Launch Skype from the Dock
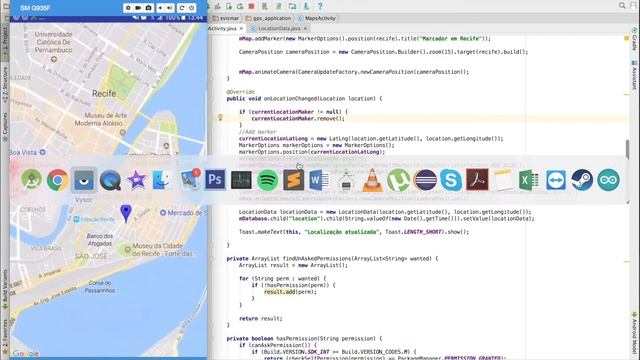Image resolution: width=640 pixels, height=360 pixels. [451, 180]
